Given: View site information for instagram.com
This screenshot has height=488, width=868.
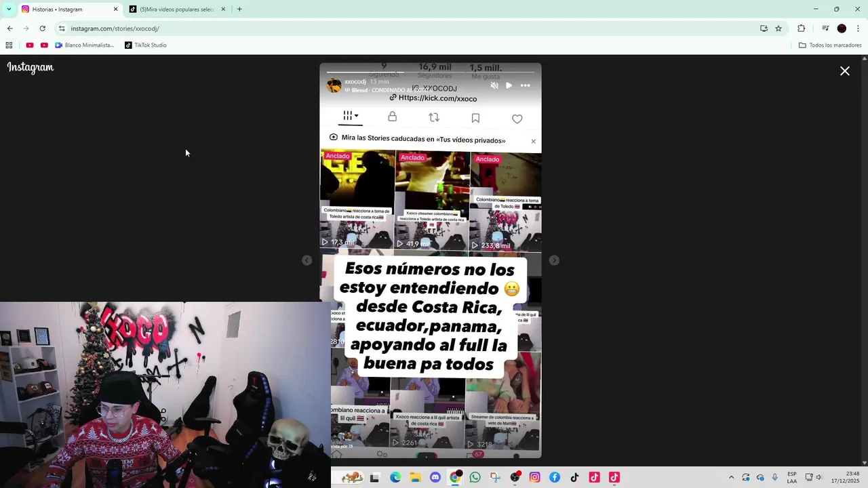Looking at the screenshot, I should (x=62, y=28).
